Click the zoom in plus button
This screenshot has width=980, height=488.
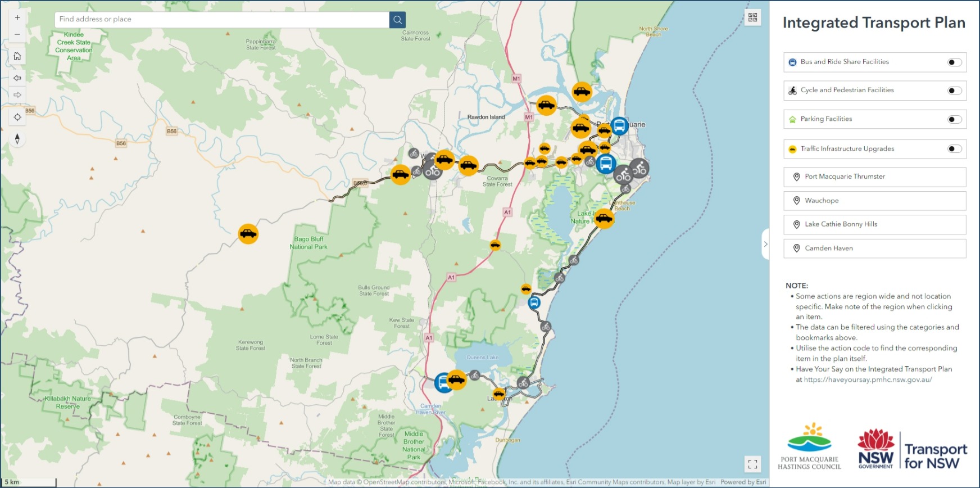[x=17, y=18]
